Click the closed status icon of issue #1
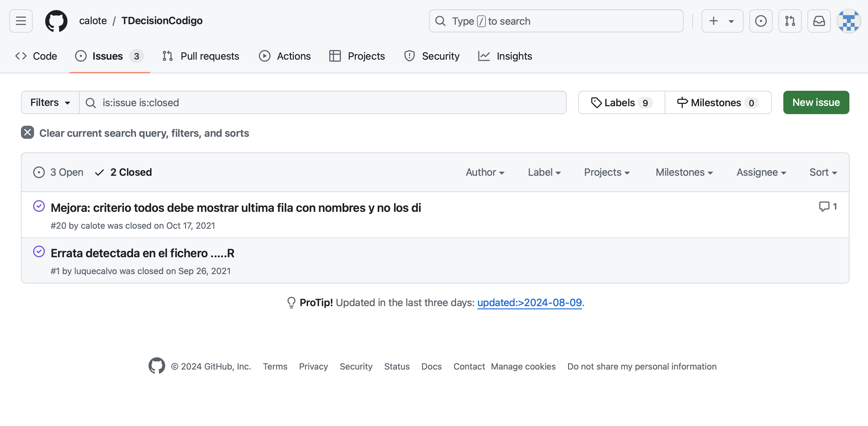Viewport: 868px width, 426px height. (x=39, y=251)
